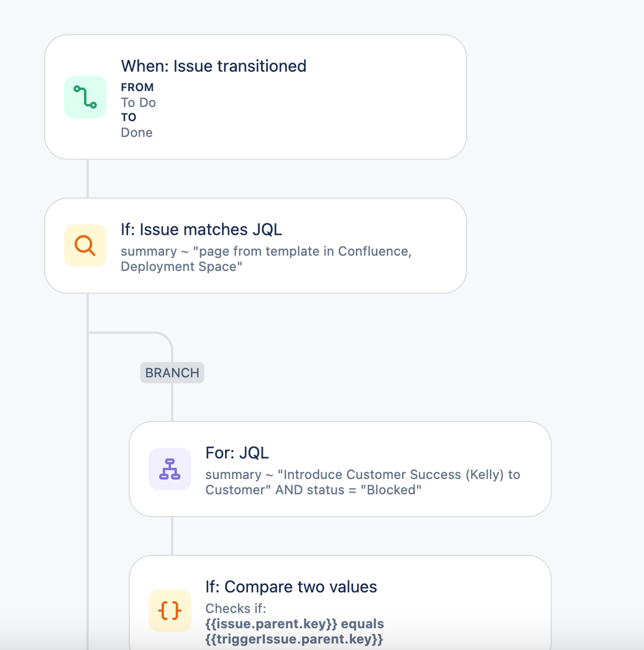Click the FROM label in trigger card
Viewport: 644px width, 650px height.
137,87
